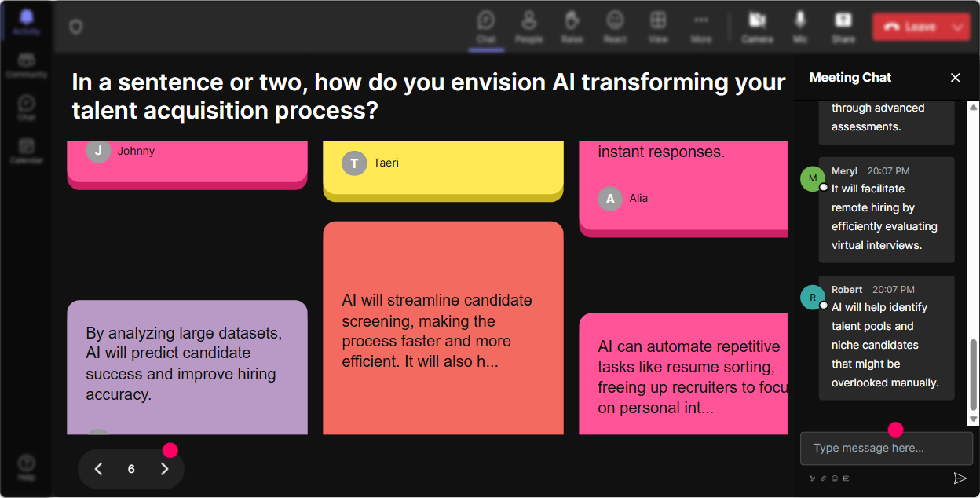Attach a file to the chat message

point(824,478)
